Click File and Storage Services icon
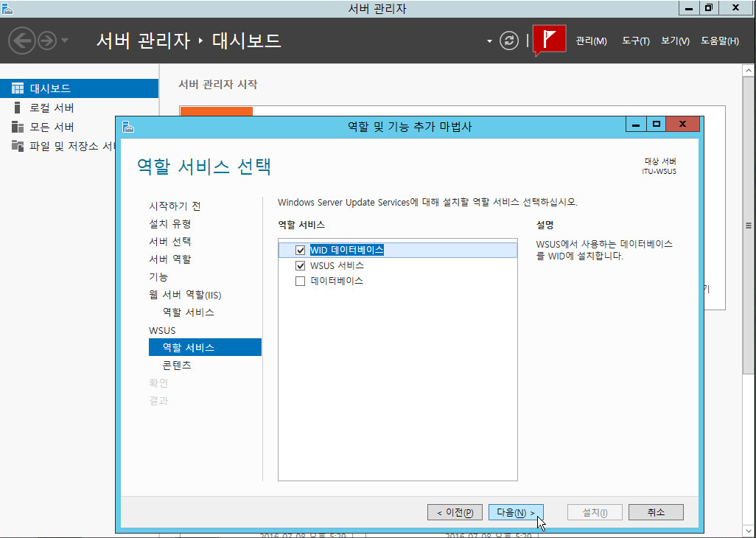The height and width of the screenshot is (538, 756). tap(18, 146)
